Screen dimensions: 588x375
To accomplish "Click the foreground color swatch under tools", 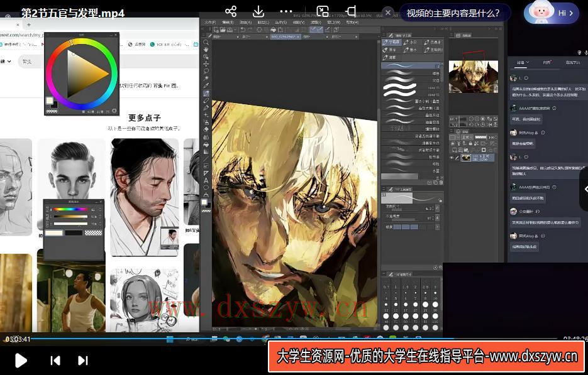I will (204, 202).
